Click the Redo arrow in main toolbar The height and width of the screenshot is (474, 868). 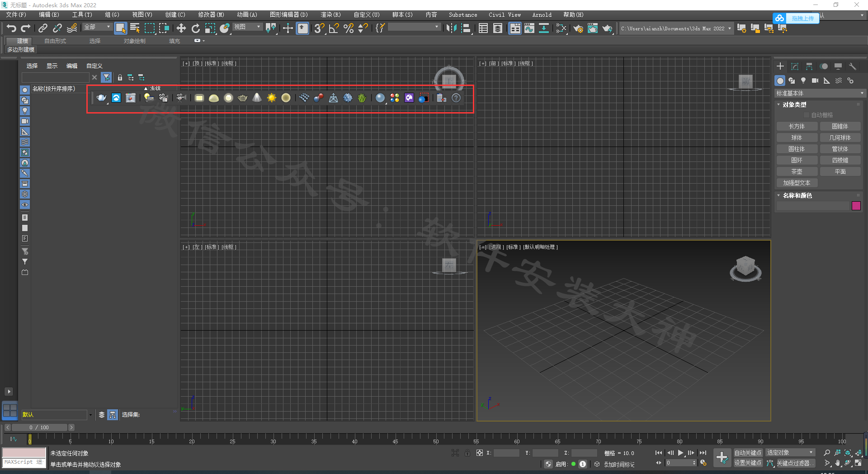26,28
